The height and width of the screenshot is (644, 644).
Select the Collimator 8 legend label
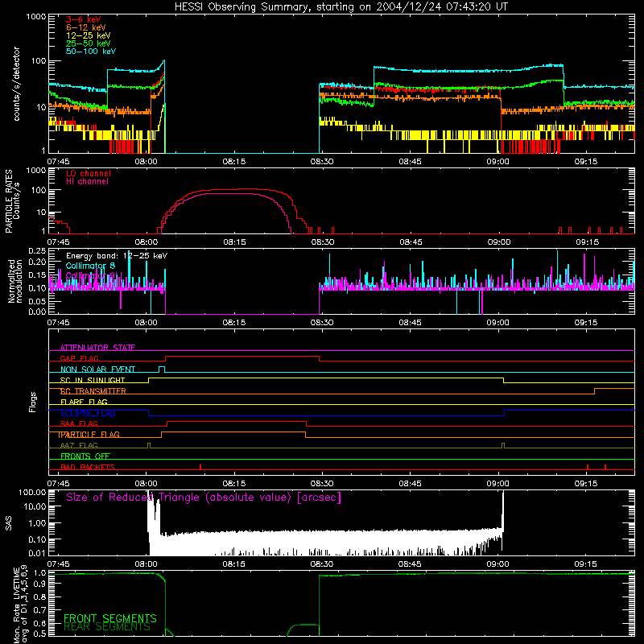pyautogui.click(x=90, y=266)
